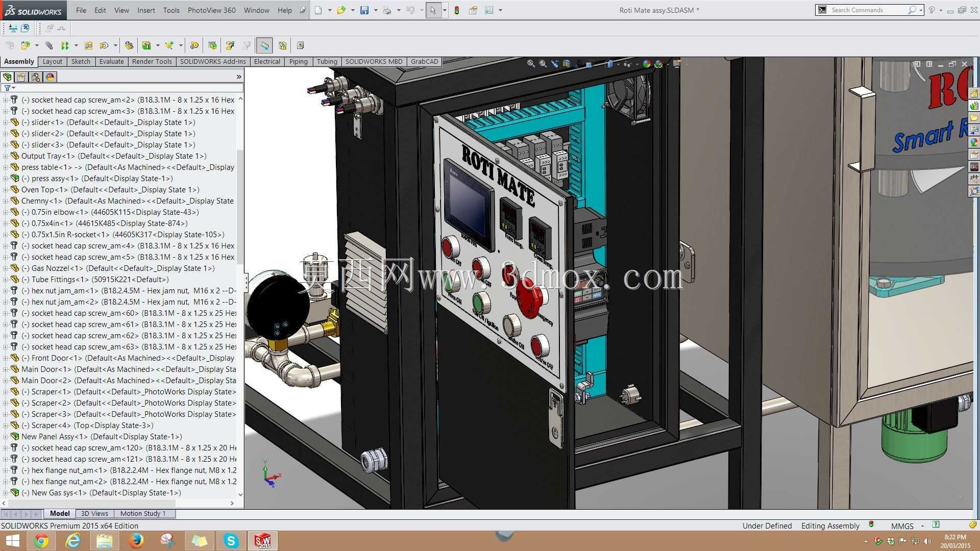Screen dimensions: 980x551
Task: Click the Bill of Materials icon
Action: [212, 45]
